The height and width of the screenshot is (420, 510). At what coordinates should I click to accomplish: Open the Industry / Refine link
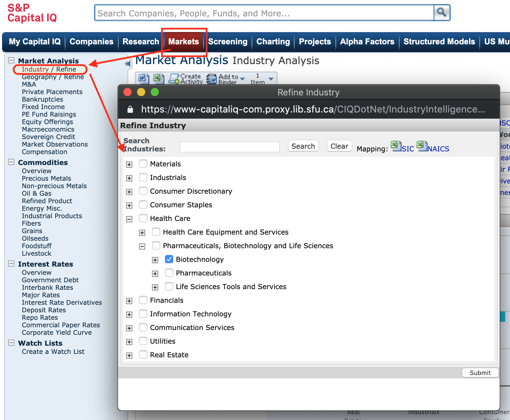(x=49, y=69)
